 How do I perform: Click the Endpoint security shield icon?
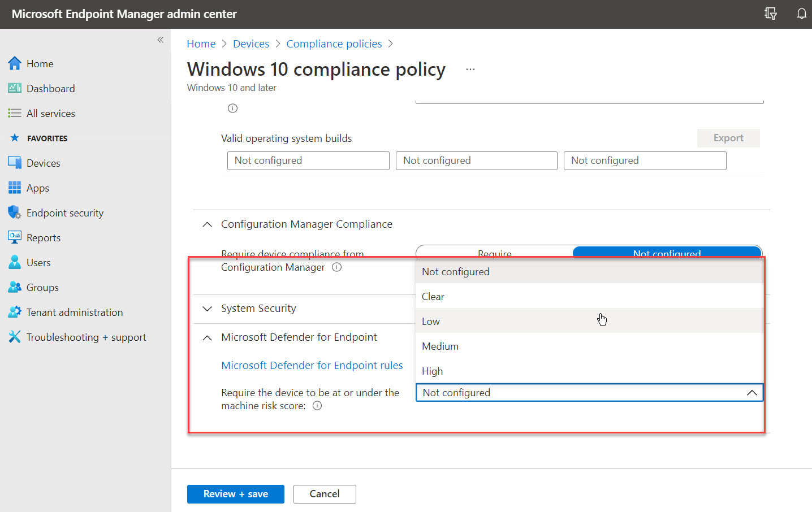tap(15, 212)
